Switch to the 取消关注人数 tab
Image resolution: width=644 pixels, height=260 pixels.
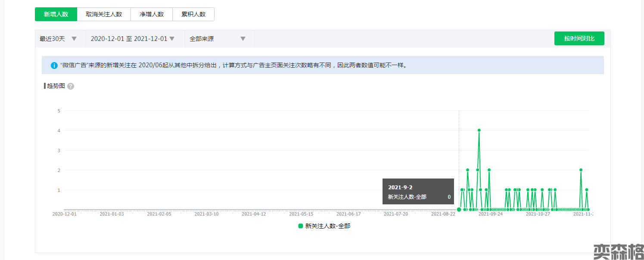(x=104, y=14)
